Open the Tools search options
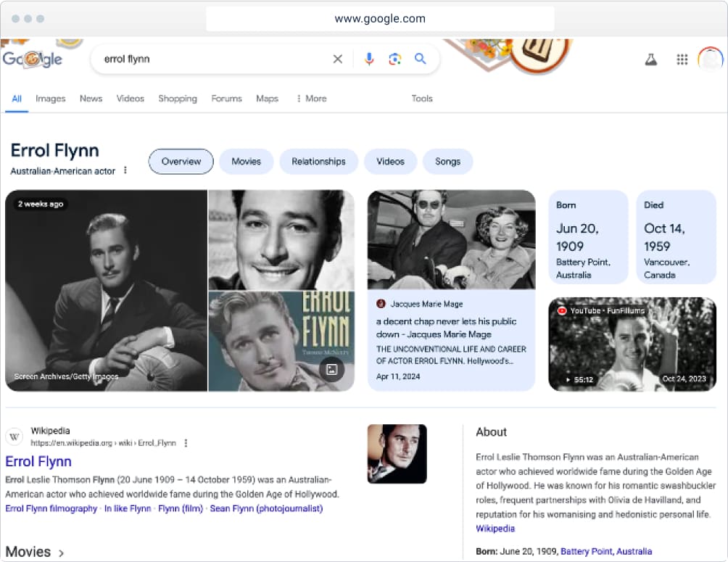This screenshot has height=562, width=728. click(x=422, y=99)
